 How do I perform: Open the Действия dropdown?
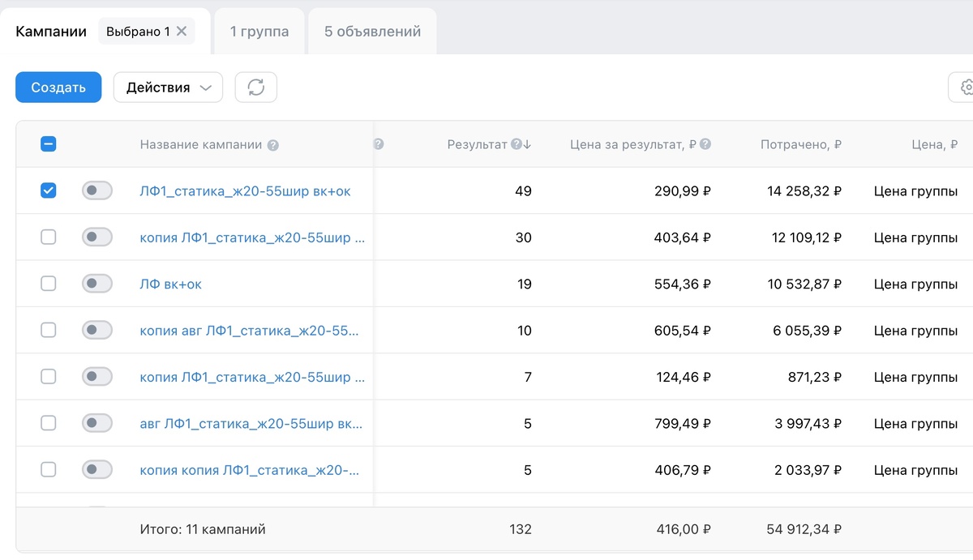[168, 88]
